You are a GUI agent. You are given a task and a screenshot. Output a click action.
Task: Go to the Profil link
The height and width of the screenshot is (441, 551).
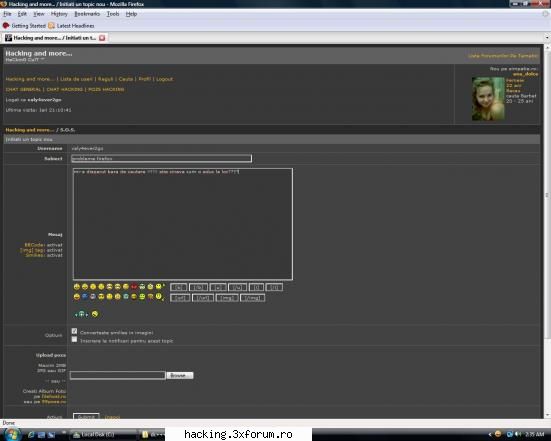tap(144, 79)
